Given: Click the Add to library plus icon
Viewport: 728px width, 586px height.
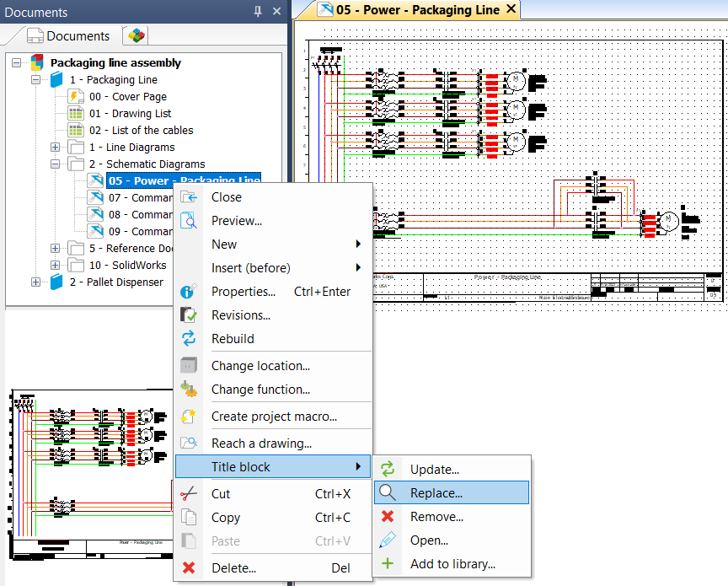Looking at the screenshot, I should point(388,564).
